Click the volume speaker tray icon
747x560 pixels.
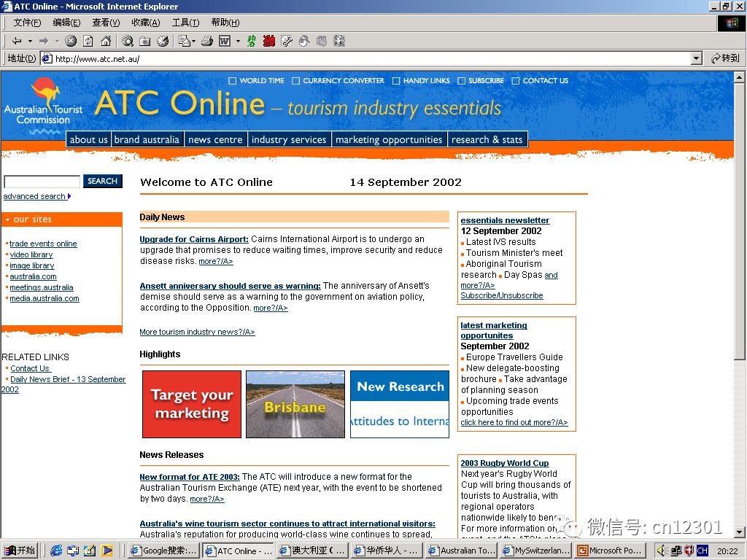pos(662,551)
